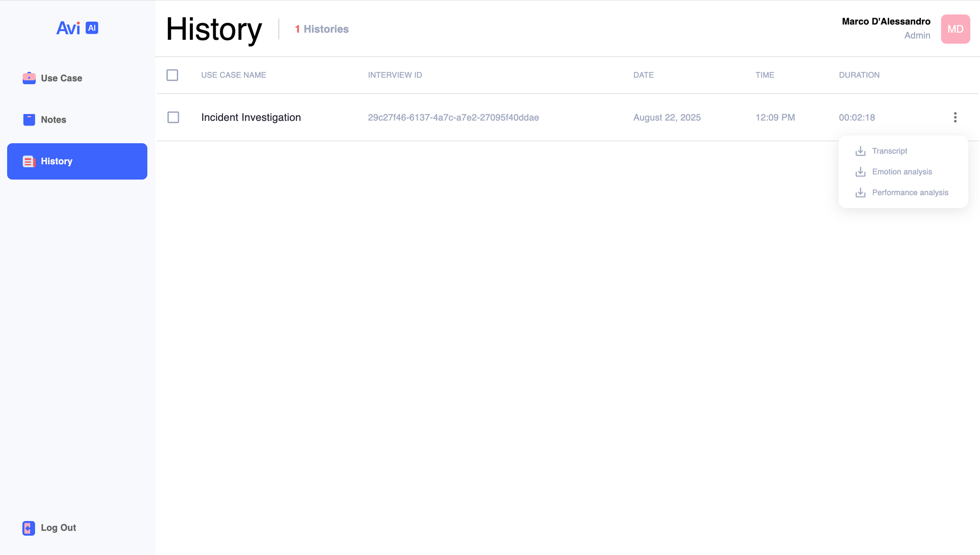
Task: Click the Notes sidebar icon
Action: [x=29, y=120]
